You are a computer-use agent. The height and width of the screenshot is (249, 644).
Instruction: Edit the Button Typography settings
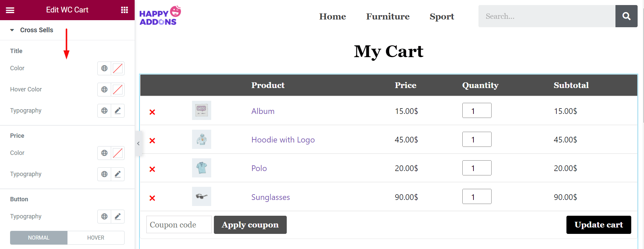pyautogui.click(x=118, y=216)
